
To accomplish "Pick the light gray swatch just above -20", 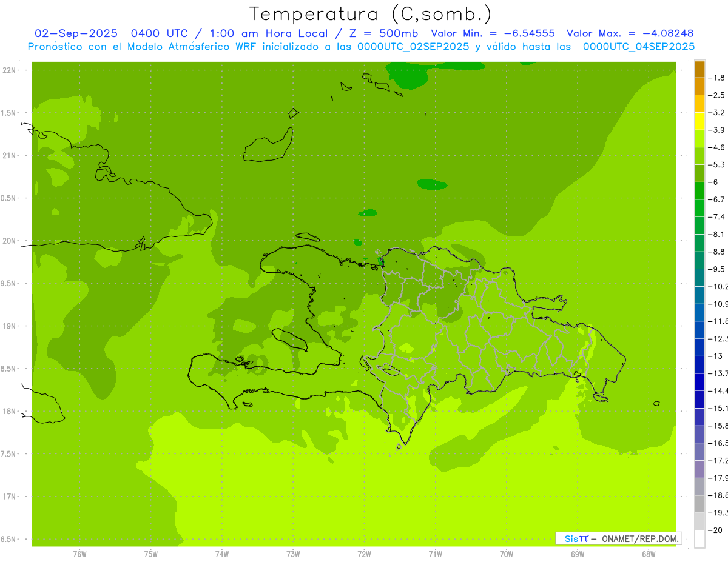I will (699, 521).
